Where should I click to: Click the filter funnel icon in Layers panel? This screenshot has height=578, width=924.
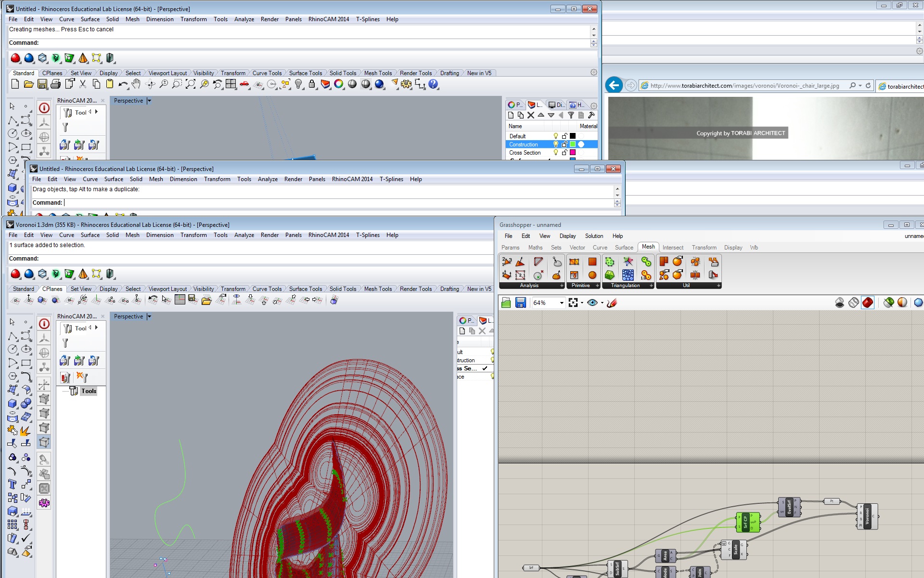point(571,115)
